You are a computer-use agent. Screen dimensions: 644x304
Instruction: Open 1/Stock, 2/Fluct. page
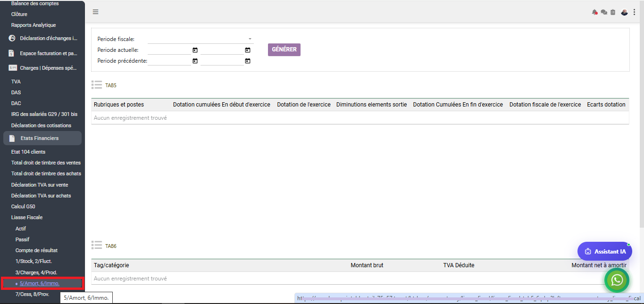coord(33,261)
